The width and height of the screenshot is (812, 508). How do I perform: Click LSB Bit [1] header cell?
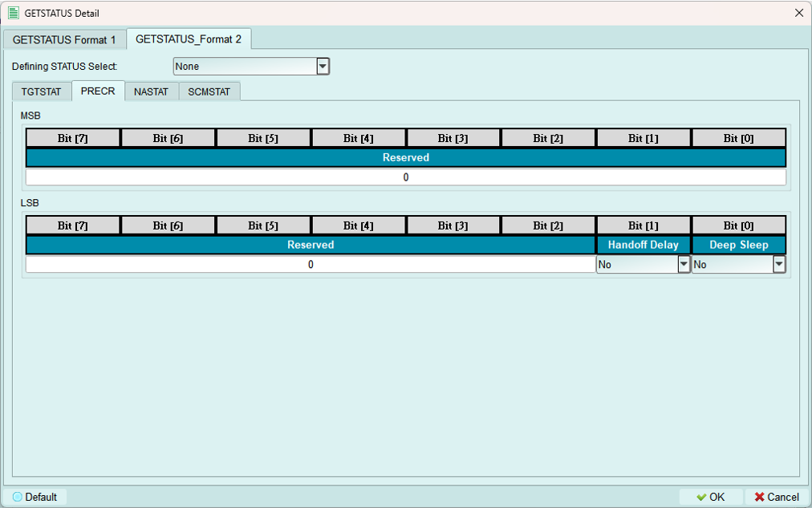[x=644, y=226]
